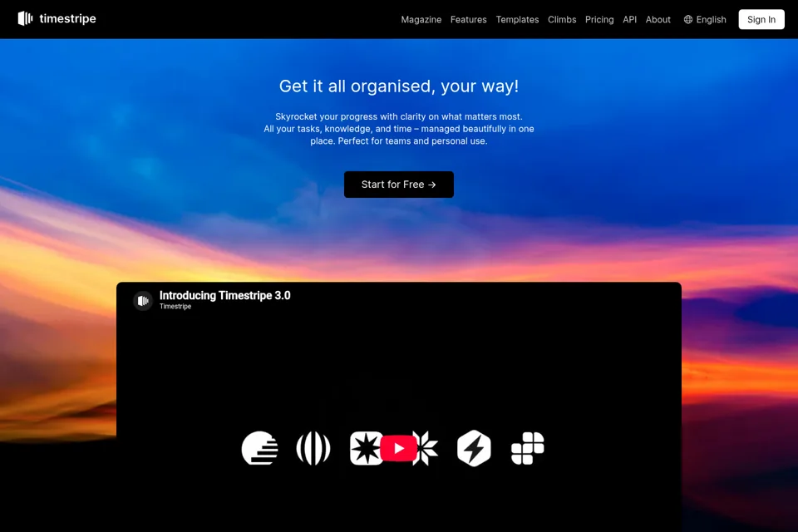Click the Timestripe logo icon in header

(26, 19)
